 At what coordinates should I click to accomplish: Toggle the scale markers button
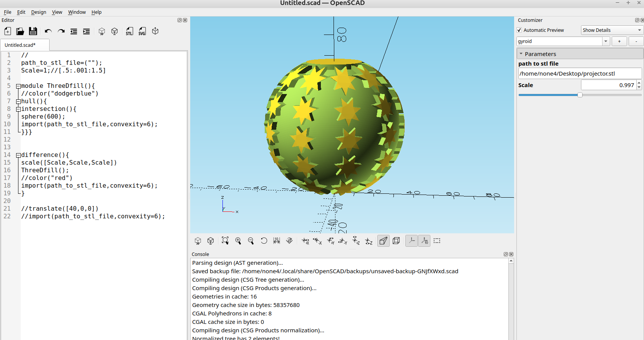[424, 241]
